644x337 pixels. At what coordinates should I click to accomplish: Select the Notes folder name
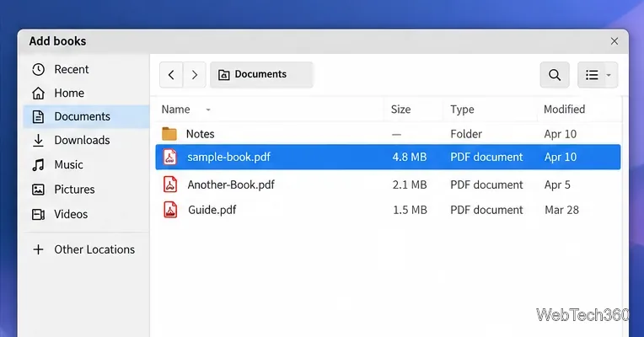pyautogui.click(x=201, y=134)
